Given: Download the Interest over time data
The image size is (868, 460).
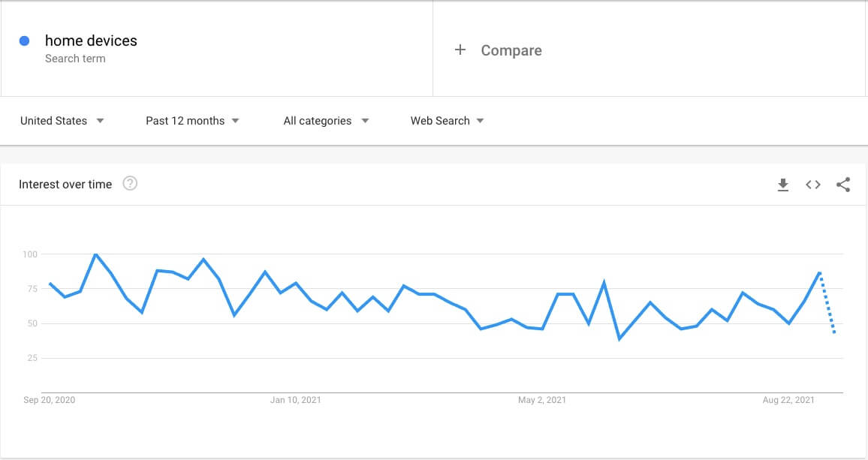Looking at the screenshot, I should pos(783,185).
